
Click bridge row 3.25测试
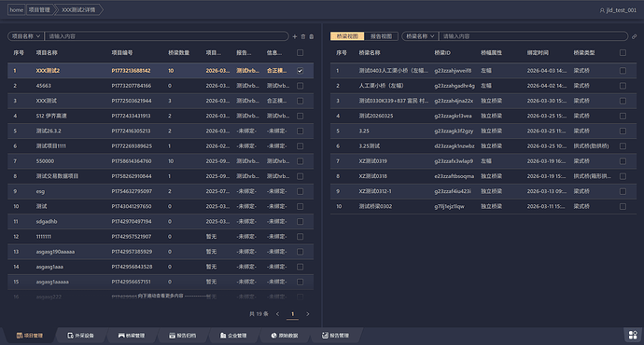[x=483, y=146]
